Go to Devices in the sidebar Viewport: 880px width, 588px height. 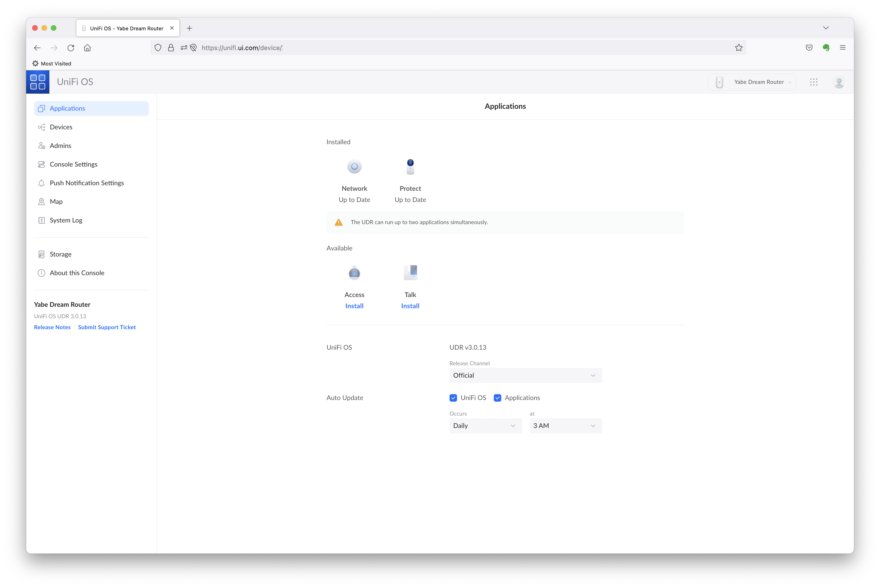92,127
